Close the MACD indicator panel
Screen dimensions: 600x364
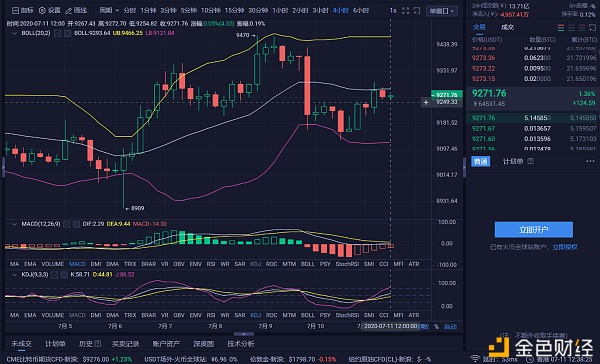pos(76,224)
